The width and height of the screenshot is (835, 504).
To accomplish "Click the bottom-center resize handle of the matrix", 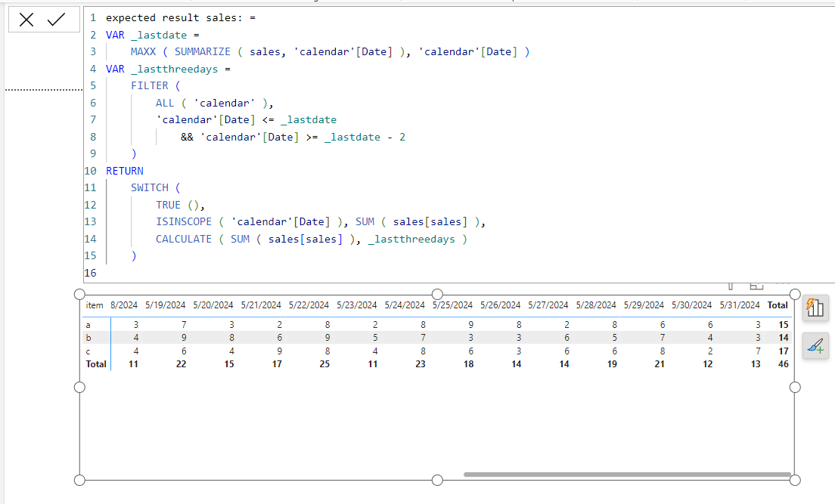I will [437, 480].
